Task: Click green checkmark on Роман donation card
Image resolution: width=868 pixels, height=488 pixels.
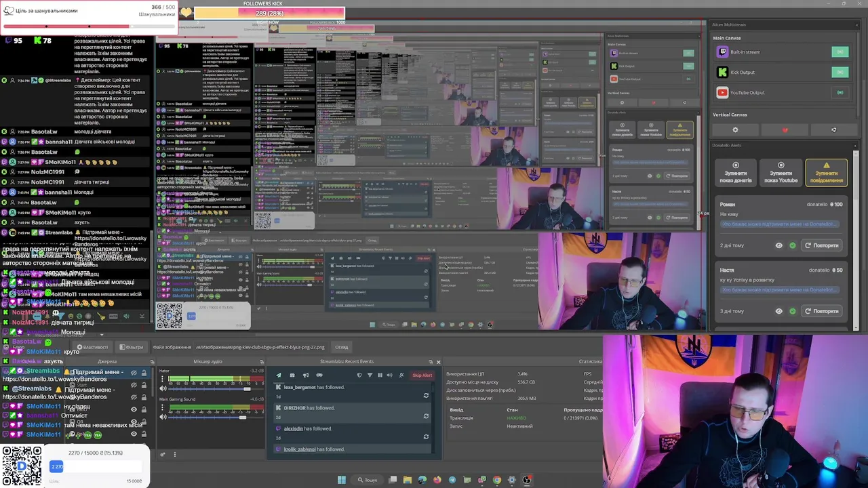Action: [x=792, y=245]
